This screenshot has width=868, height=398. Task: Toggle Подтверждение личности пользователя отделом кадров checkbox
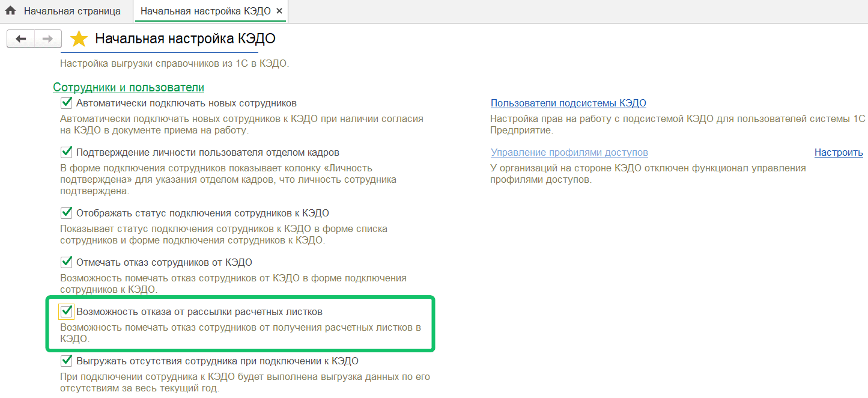pos(67,153)
